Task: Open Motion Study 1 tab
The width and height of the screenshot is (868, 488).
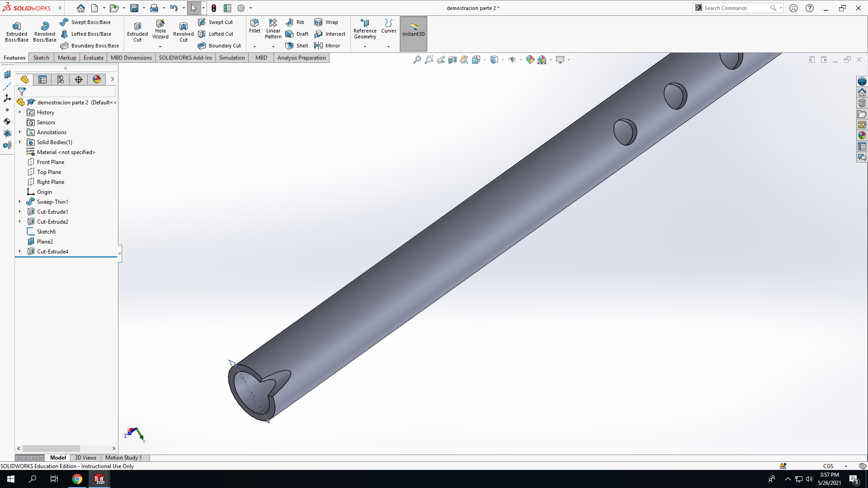Action: click(x=123, y=458)
